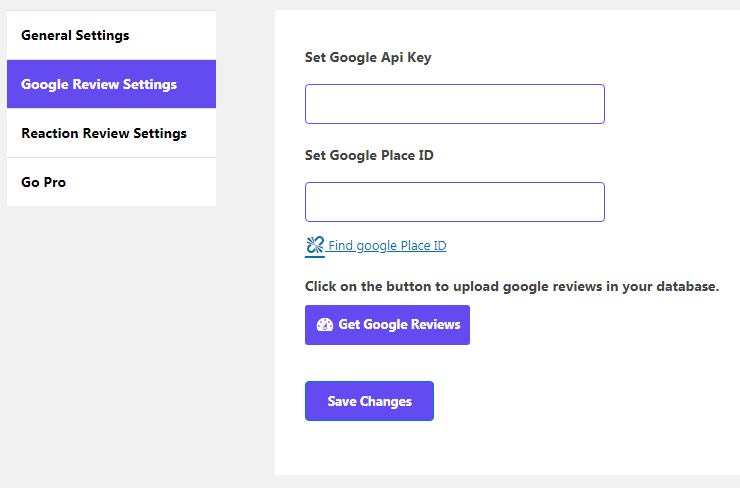The height and width of the screenshot is (488, 740).
Task: Click the upload google reviews instruction text
Action: point(512,286)
